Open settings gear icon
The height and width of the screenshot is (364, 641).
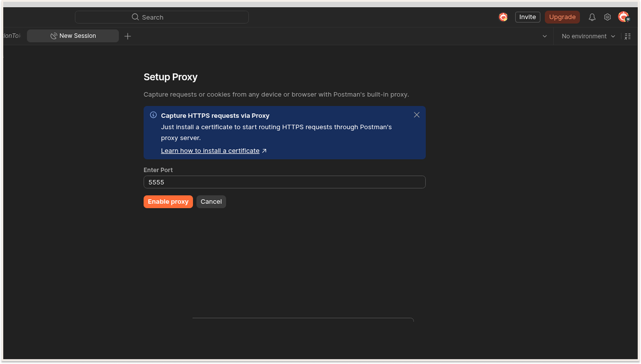click(x=607, y=17)
